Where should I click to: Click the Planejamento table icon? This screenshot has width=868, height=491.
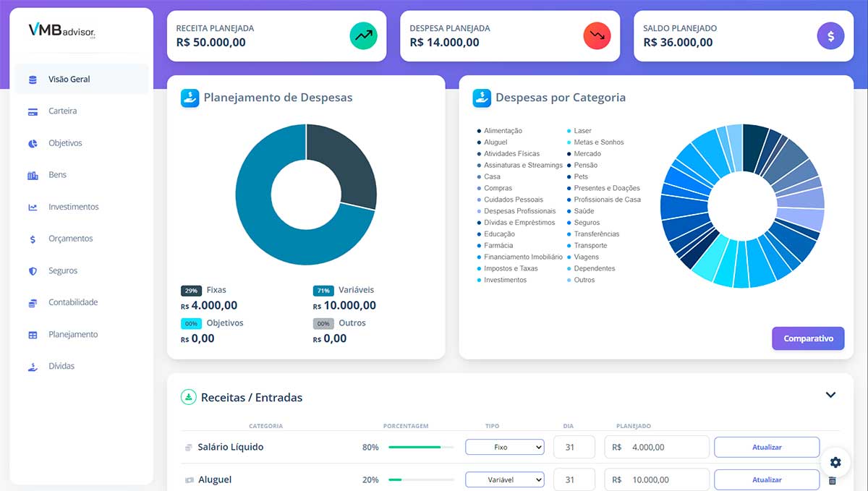pos(33,335)
